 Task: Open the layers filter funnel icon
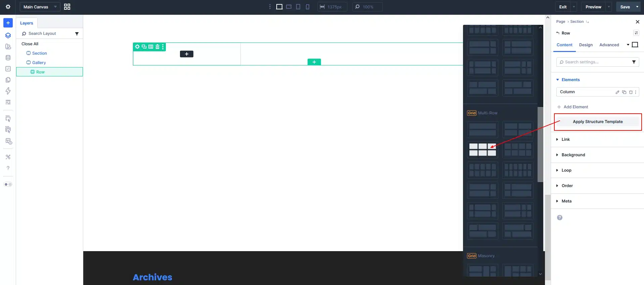pyautogui.click(x=77, y=34)
